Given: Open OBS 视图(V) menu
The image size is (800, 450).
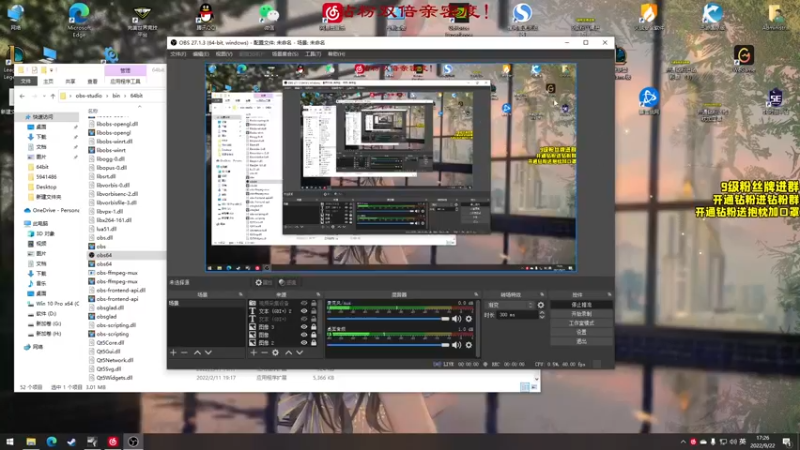Looking at the screenshot, I should (223, 54).
